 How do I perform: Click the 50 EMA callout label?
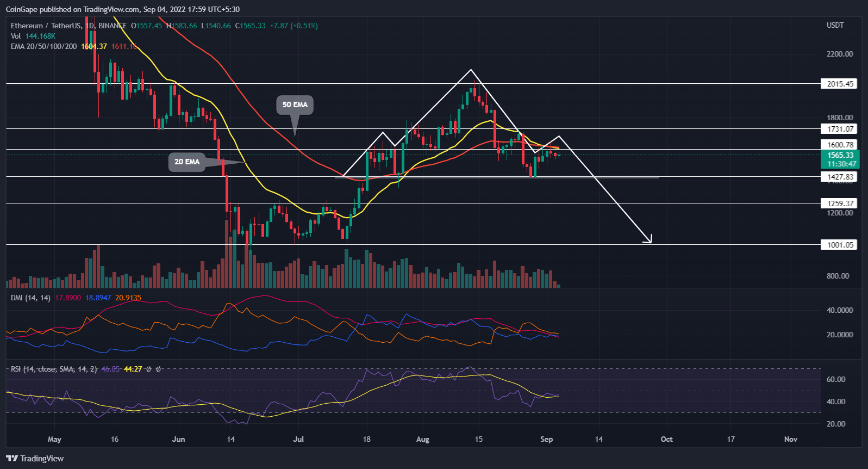click(295, 104)
